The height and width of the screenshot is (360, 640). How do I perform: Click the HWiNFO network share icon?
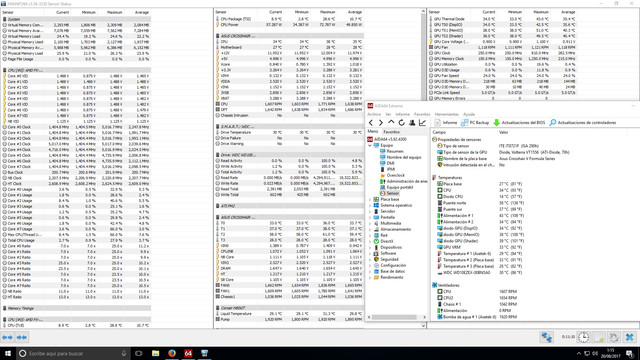547,337
